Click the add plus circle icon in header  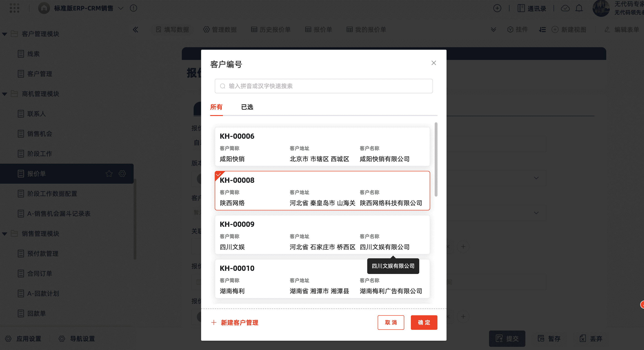(497, 8)
